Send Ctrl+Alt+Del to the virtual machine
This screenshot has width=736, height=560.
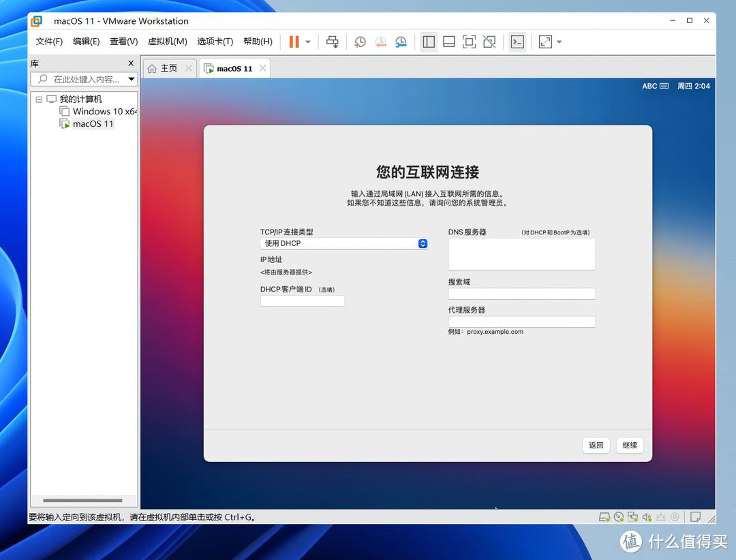click(x=333, y=42)
